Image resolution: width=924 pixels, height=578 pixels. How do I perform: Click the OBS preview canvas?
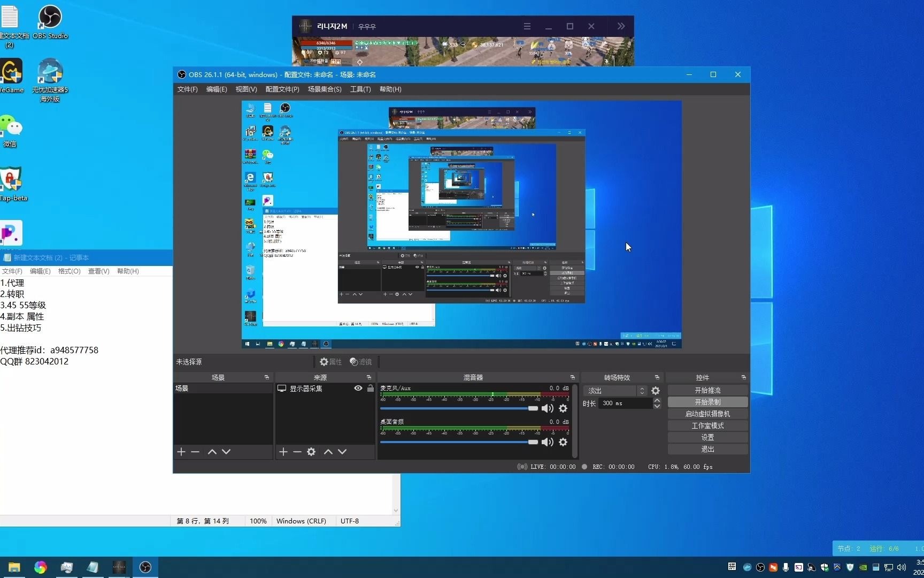point(461,225)
